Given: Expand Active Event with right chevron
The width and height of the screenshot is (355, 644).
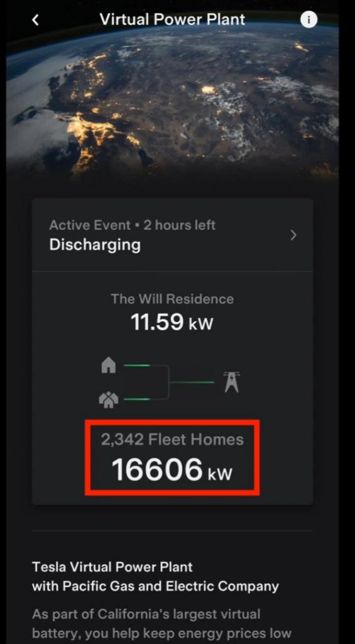Looking at the screenshot, I should [293, 235].
